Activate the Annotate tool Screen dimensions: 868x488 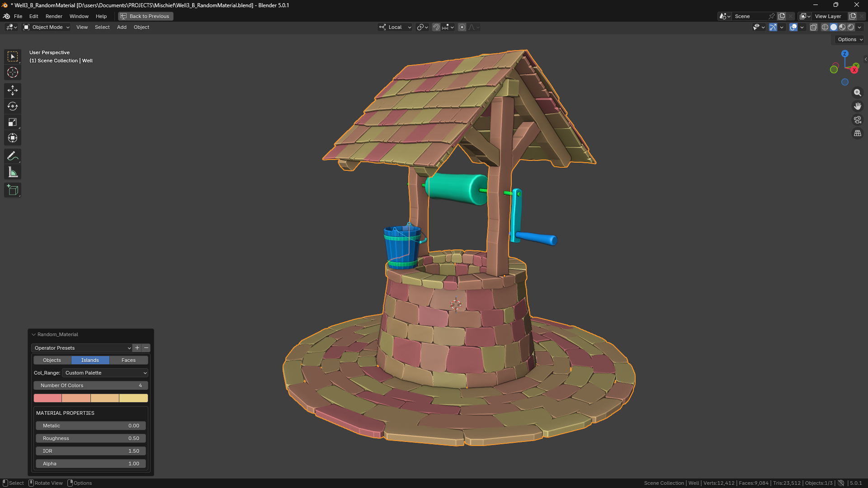coord(13,156)
